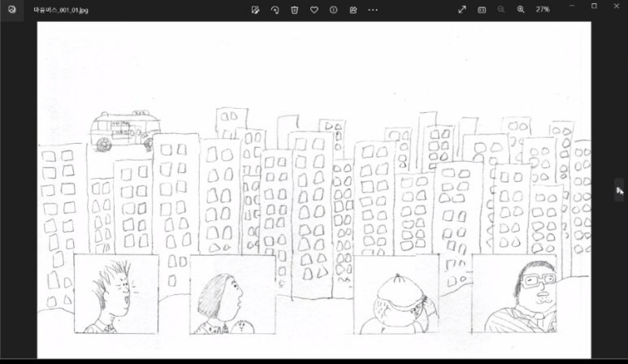
Task: Click the 27% zoom level value
Action: point(543,9)
